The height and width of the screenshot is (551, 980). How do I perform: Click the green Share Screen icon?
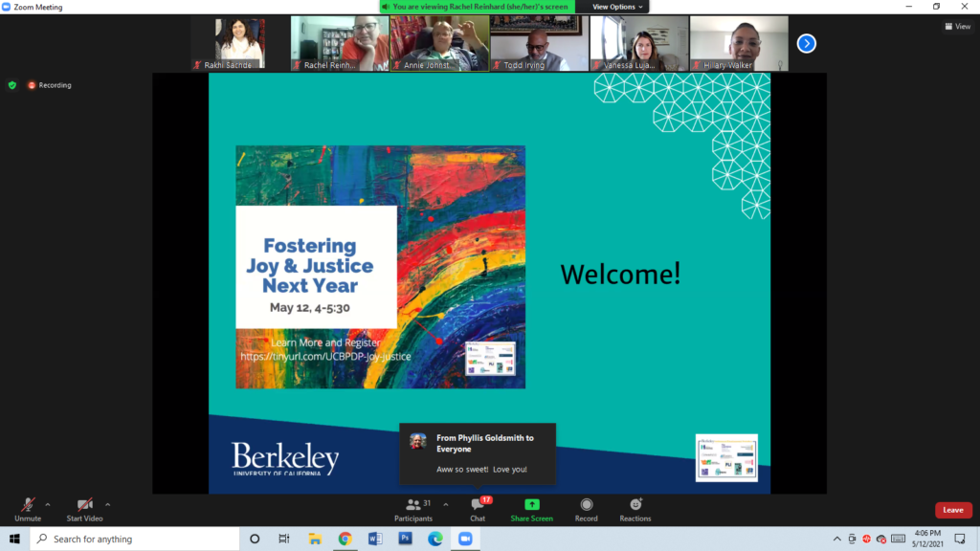coord(531,508)
